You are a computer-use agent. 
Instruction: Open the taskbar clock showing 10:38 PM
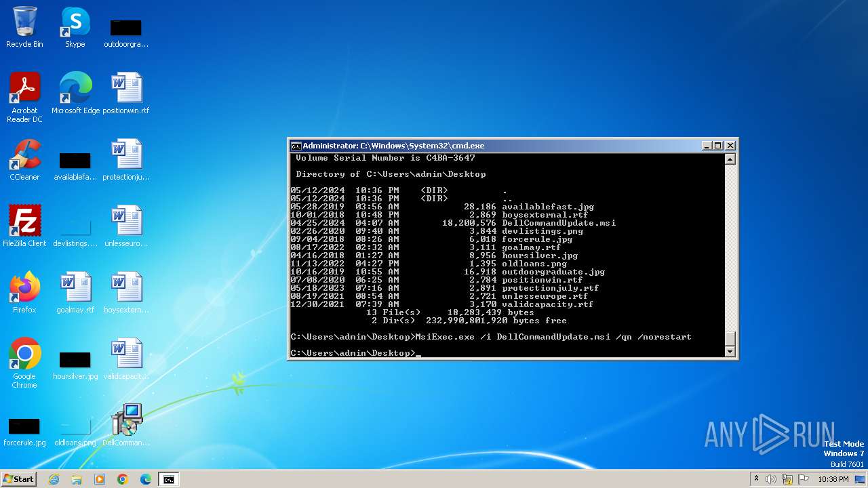tap(833, 479)
